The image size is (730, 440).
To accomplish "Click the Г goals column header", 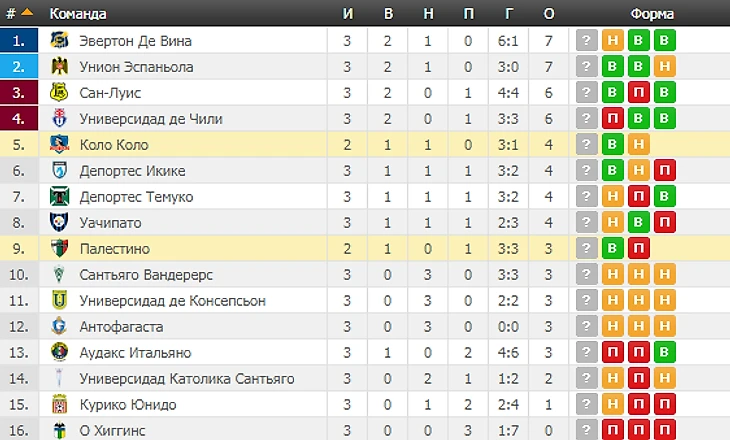I will [x=508, y=14].
